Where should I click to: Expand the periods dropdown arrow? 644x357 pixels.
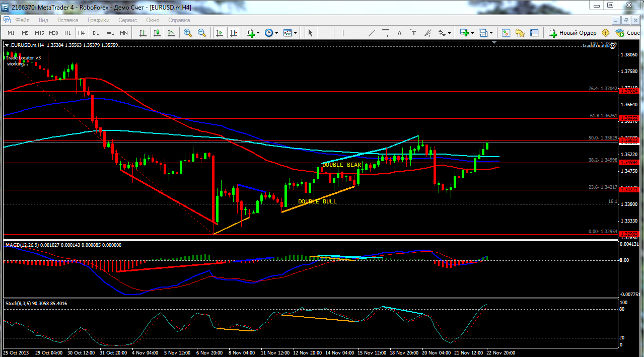276,33
